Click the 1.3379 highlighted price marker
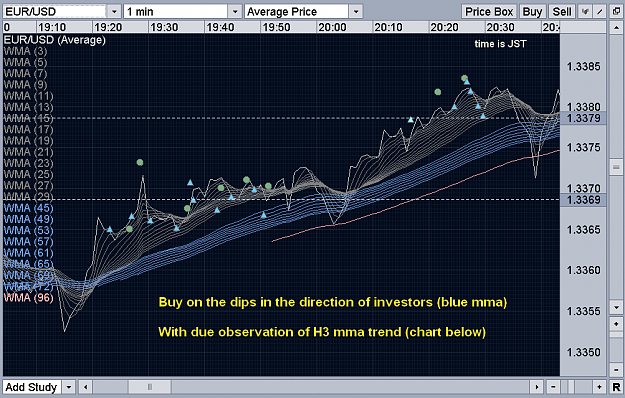This screenshot has height=398, width=625. [x=583, y=118]
